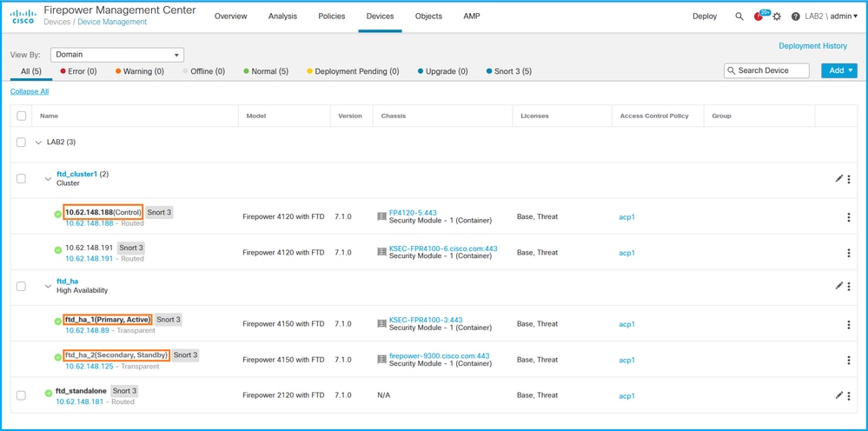Image resolution: width=868 pixels, height=431 pixels.
Task: Open the View By Domain dropdown
Action: point(116,55)
